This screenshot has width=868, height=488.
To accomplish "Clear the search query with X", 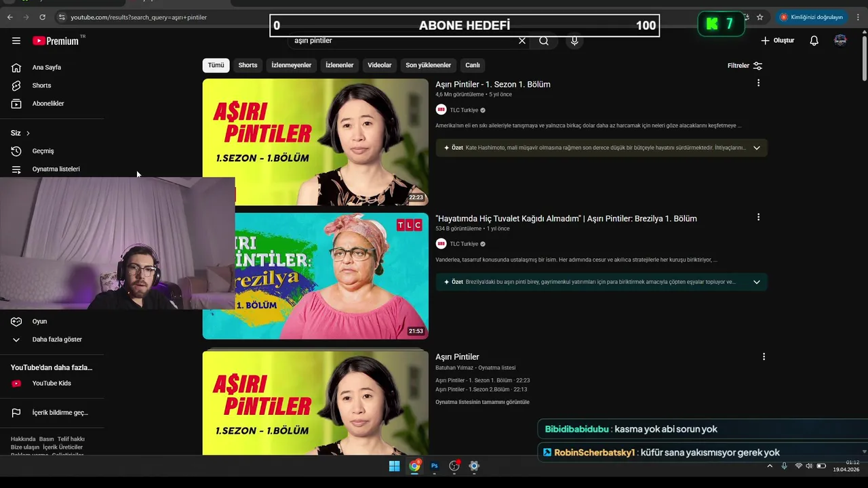I will point(521,41).
